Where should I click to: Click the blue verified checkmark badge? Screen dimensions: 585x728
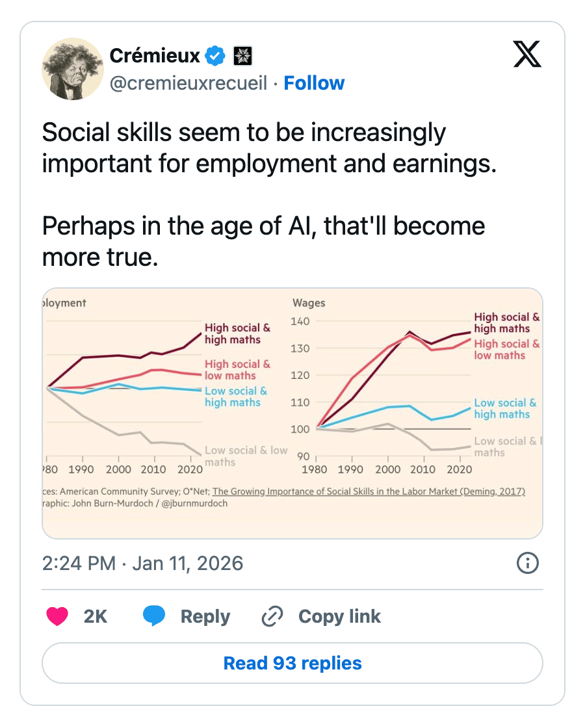215,56
